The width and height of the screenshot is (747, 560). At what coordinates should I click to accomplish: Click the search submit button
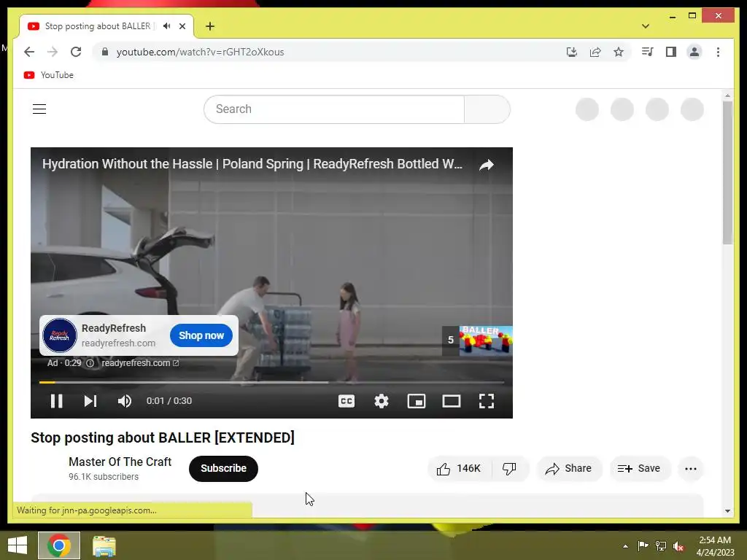coord(487,109)
